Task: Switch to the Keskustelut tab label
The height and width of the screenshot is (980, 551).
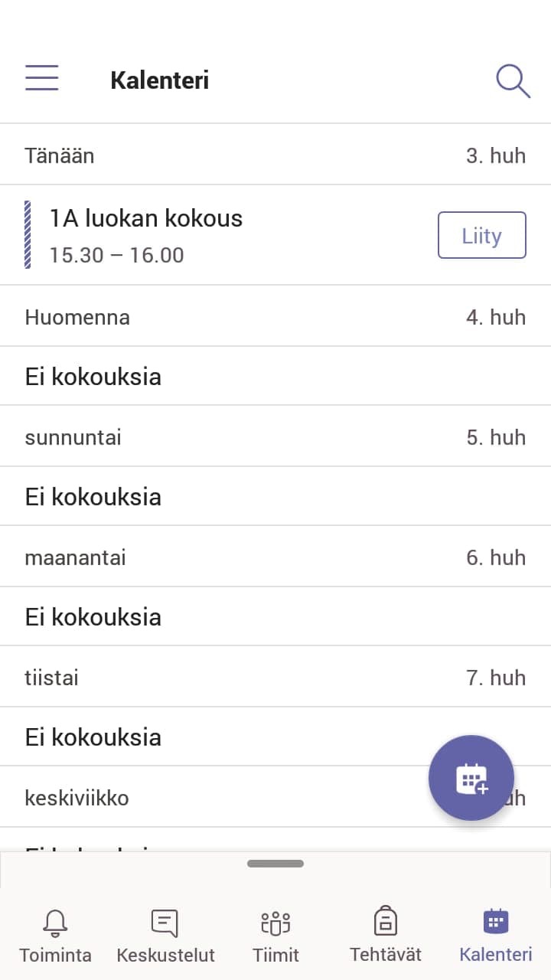Action: click(165, 955)
